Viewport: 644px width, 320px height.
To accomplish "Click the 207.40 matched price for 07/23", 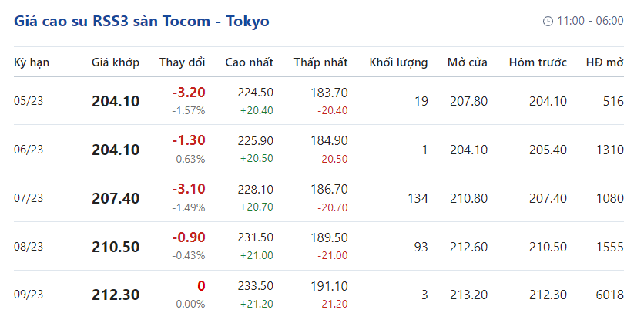I will click(116, 198).
